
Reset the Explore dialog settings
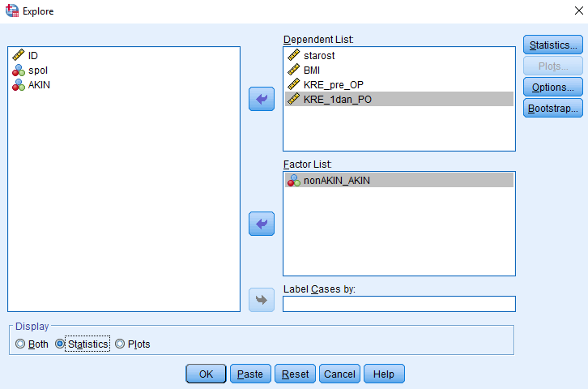(295, 374)
